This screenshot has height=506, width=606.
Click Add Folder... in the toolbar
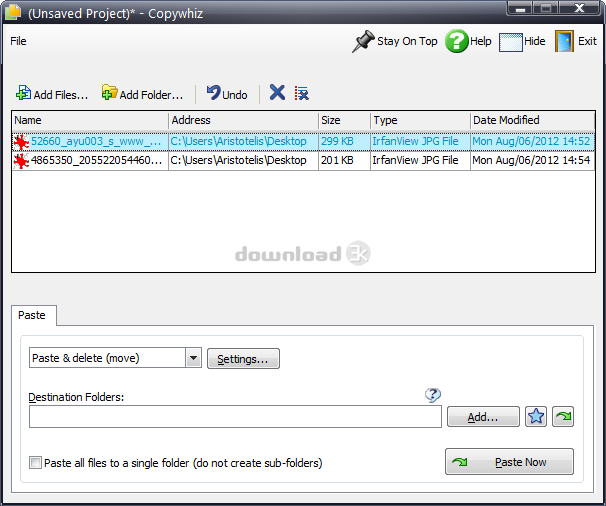(142, 95)
